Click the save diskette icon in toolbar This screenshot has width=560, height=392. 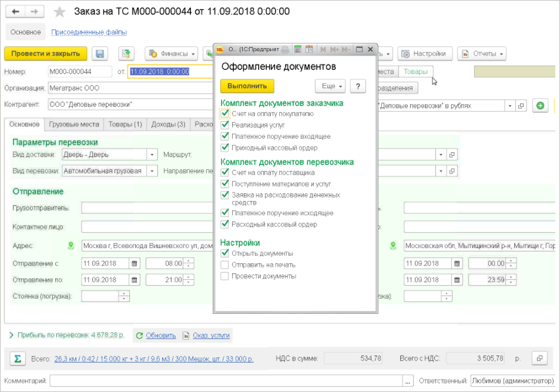coord(100,53)
